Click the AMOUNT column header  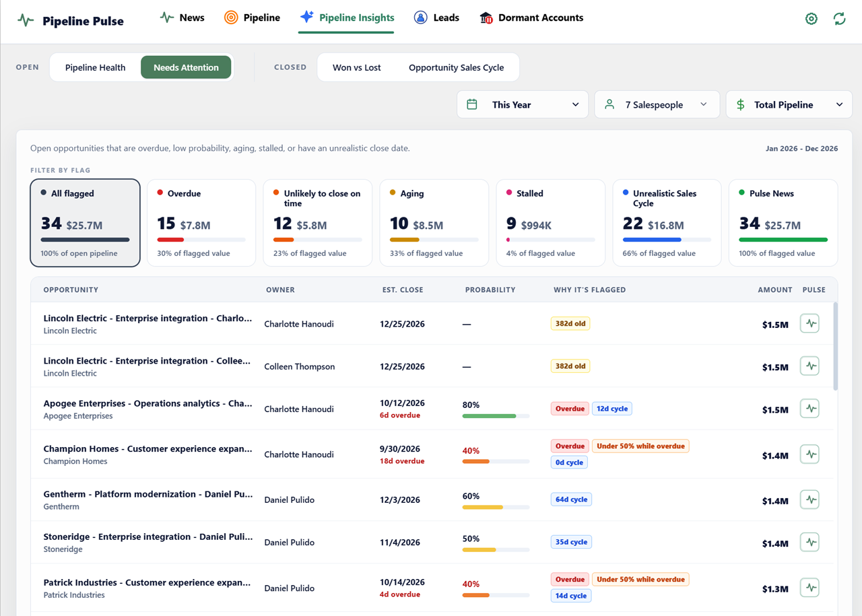(774, 289)
